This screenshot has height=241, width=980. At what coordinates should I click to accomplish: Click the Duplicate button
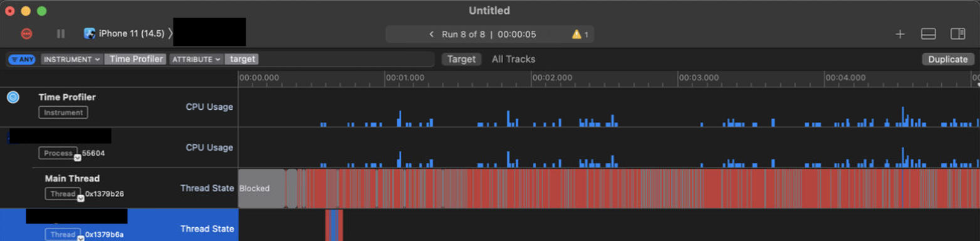click(x=947, y=59)
